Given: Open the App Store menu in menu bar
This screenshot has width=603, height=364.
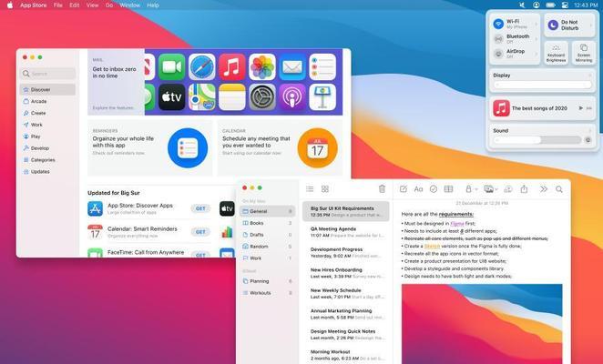Looking at the screenshot, I should [x=34, y=5].
